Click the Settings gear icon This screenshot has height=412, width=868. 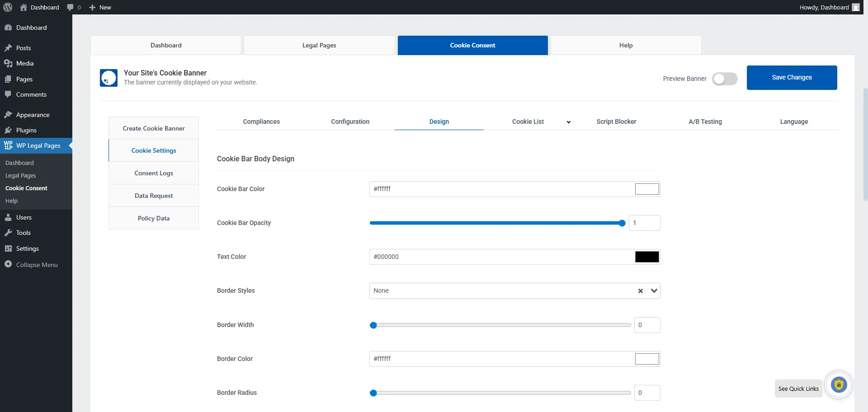8,248
